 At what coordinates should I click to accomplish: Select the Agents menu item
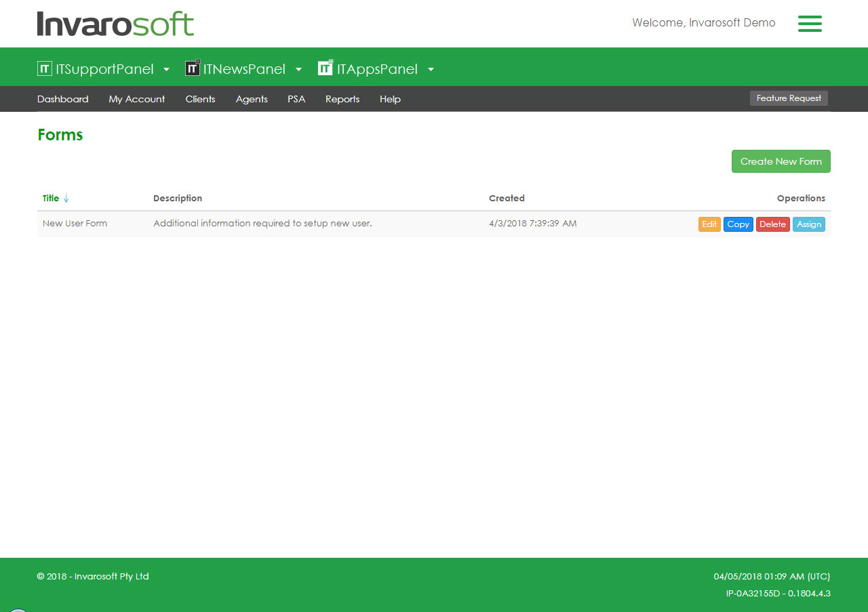tap(252, 99)
